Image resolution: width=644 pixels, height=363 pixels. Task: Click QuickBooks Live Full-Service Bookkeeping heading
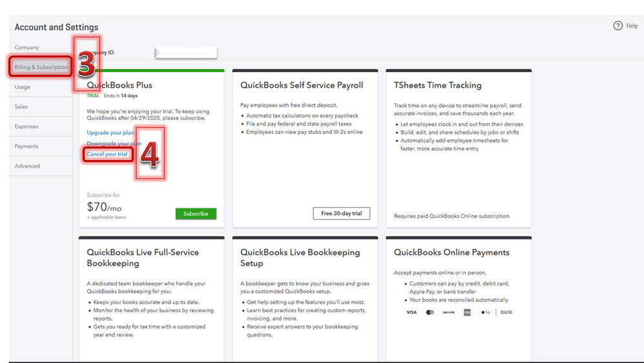click(142, 257)
